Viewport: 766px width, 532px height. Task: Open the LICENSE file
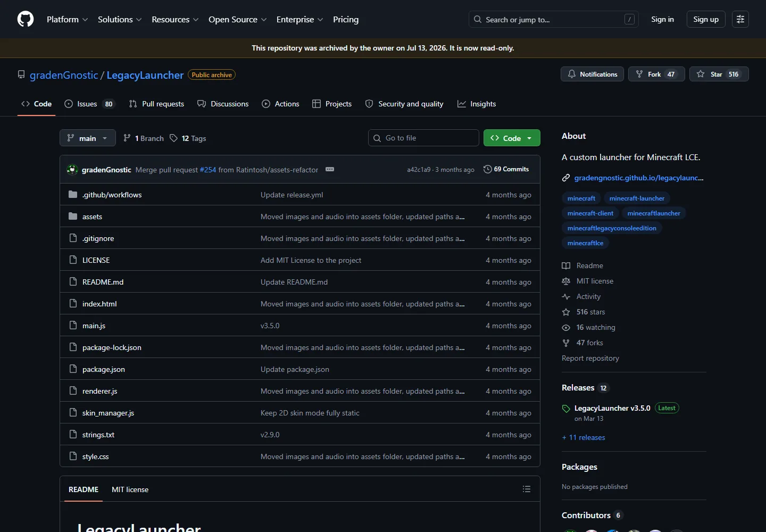tap(96, 260)
